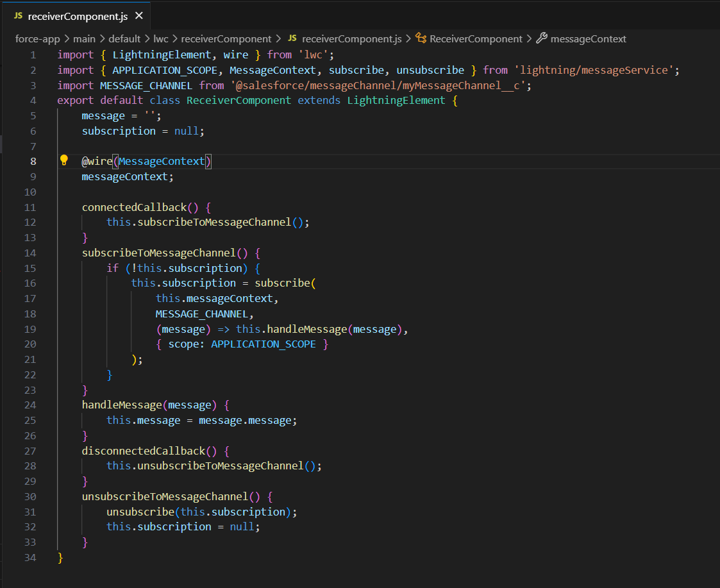
Task: Click line number 16 to select that line
Action: 30,283
